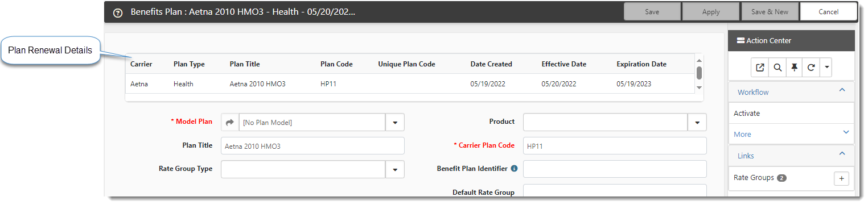
Task: Click the 05/19/2022 date created cell
Action: (x=488, y=84)
